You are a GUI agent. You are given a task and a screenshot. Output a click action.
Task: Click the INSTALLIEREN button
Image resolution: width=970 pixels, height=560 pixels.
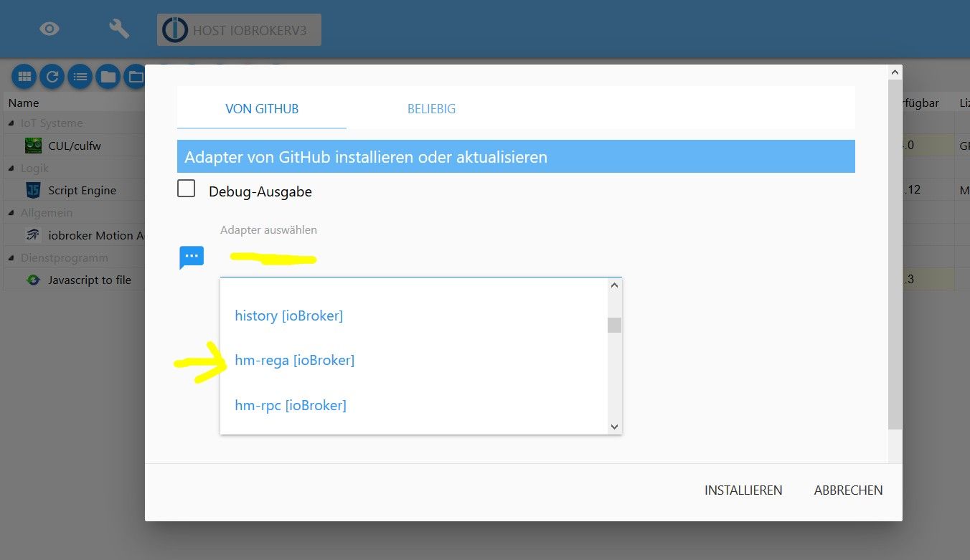[743, 490]
